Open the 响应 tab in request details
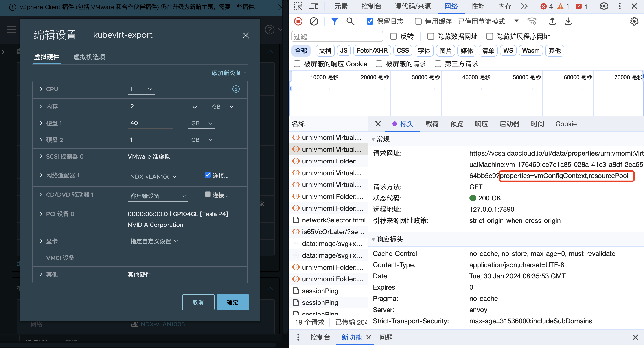The height and width of the screenshot is (348, 644). (481, 124)
